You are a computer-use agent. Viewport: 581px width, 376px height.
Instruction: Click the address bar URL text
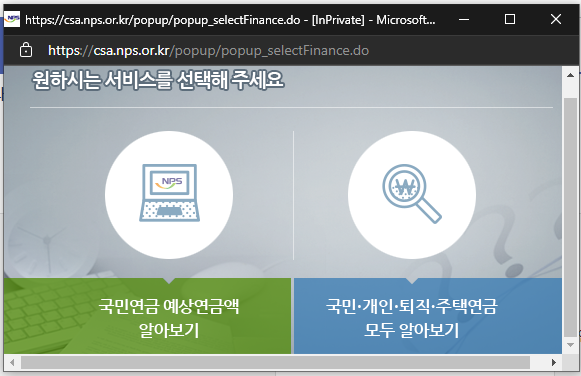point(209,50)
